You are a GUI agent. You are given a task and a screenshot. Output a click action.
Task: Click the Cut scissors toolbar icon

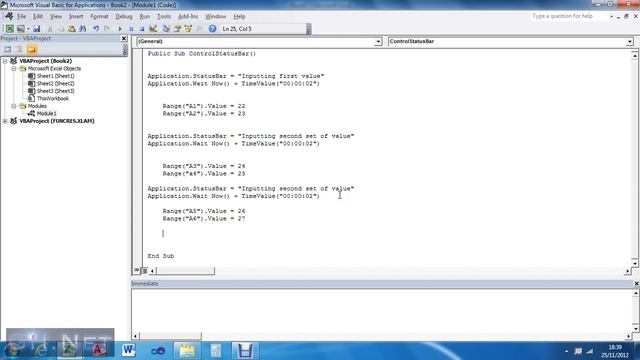50,29
